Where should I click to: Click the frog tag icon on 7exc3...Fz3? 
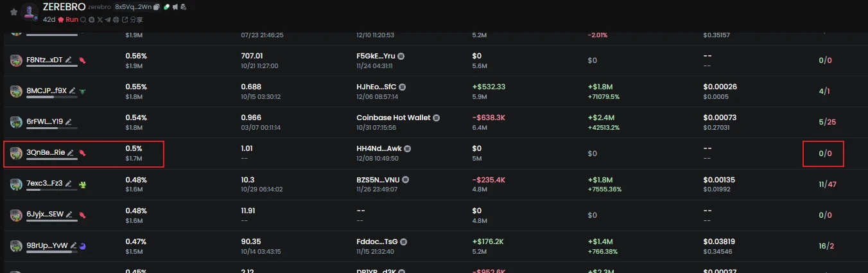[83, 184]
